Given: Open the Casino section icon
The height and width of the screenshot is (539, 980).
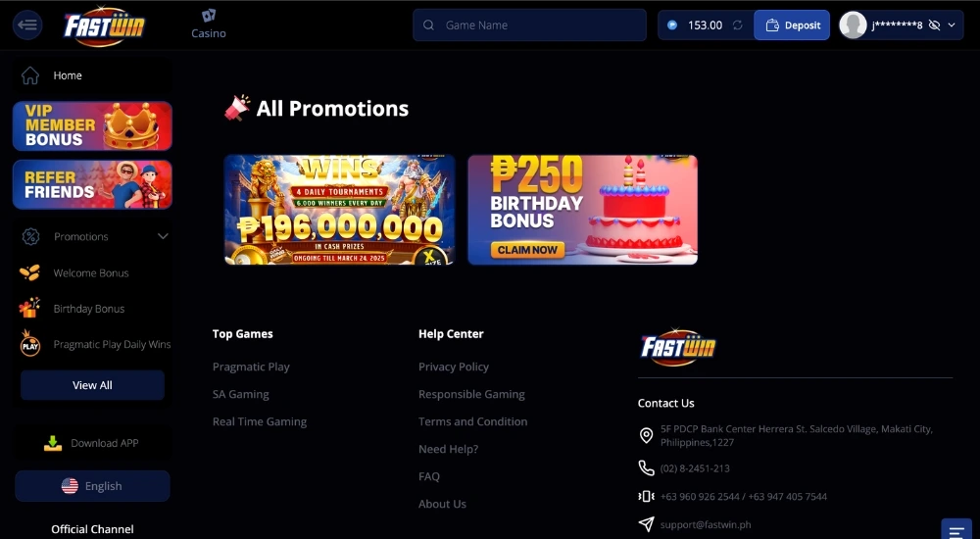Looking at the screenshot, I should [x=209, y=16].
